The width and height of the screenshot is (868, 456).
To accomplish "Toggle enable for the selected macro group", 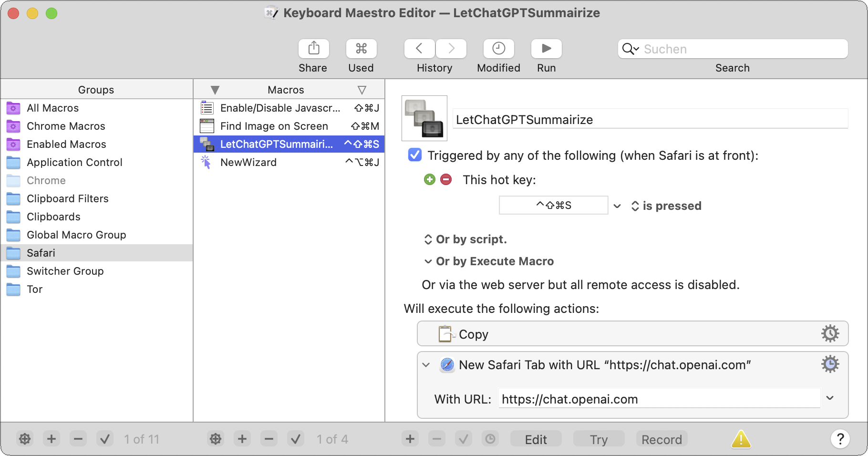I will pos(105,439).
